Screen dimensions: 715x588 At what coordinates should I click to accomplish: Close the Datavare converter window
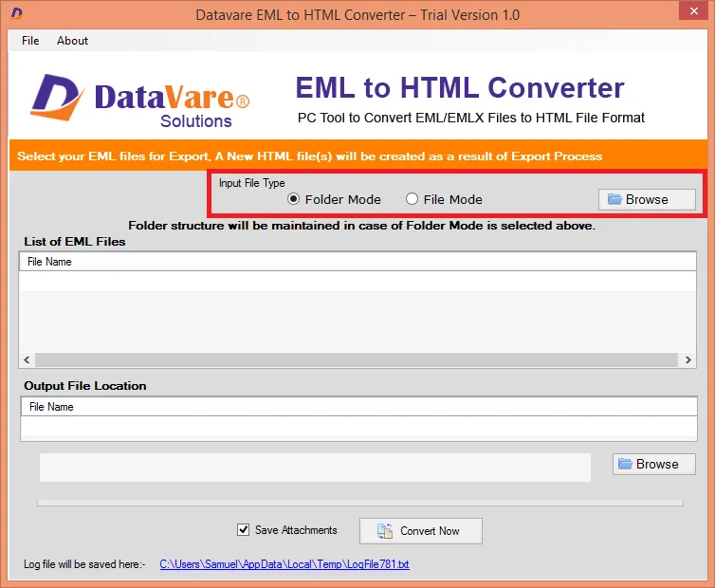click(693, 10)
